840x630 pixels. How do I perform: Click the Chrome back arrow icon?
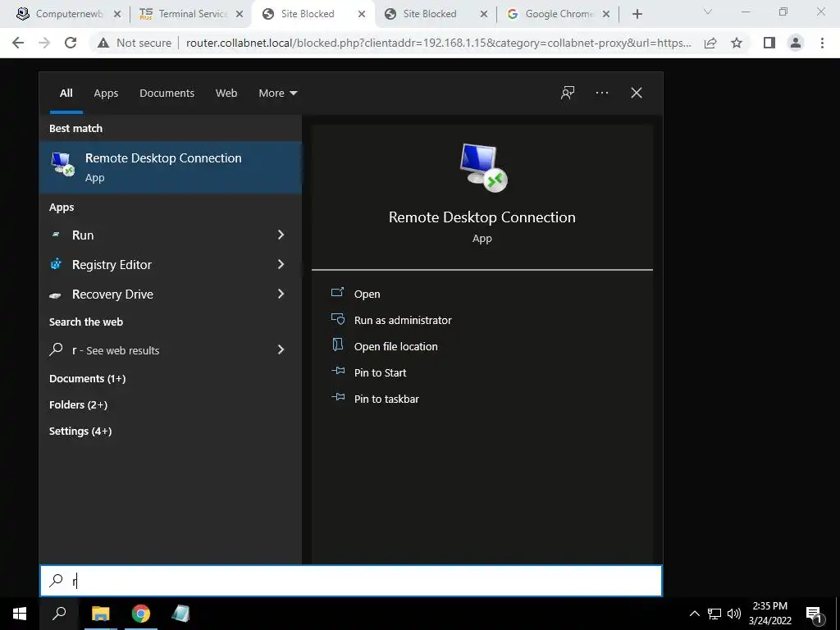tap(18, 43)
